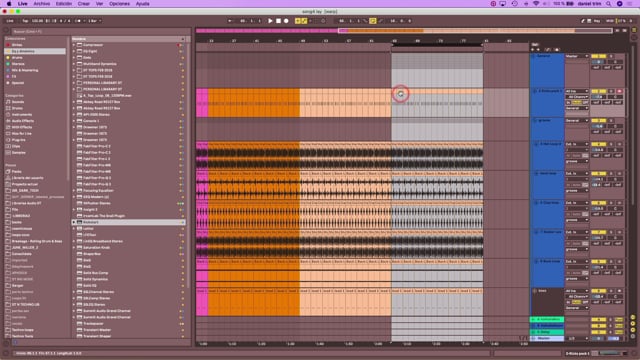
Task: Expand the Gate device entry
Action: 74,58
